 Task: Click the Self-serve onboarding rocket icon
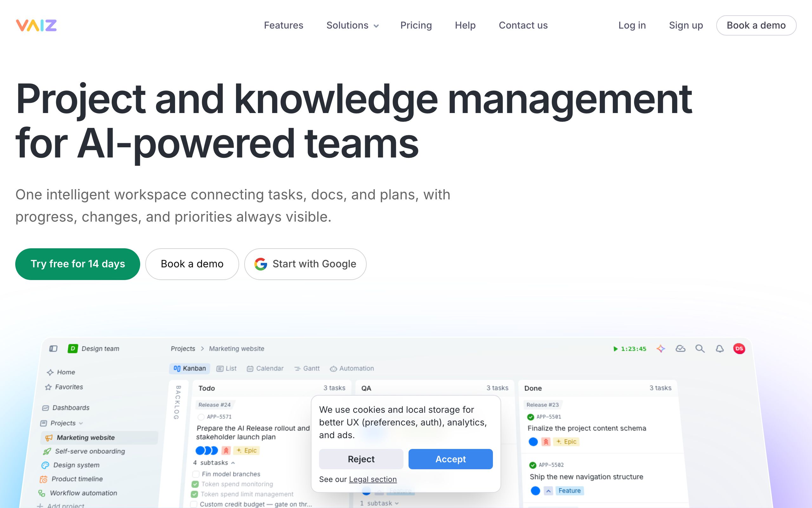coord(47,451)
